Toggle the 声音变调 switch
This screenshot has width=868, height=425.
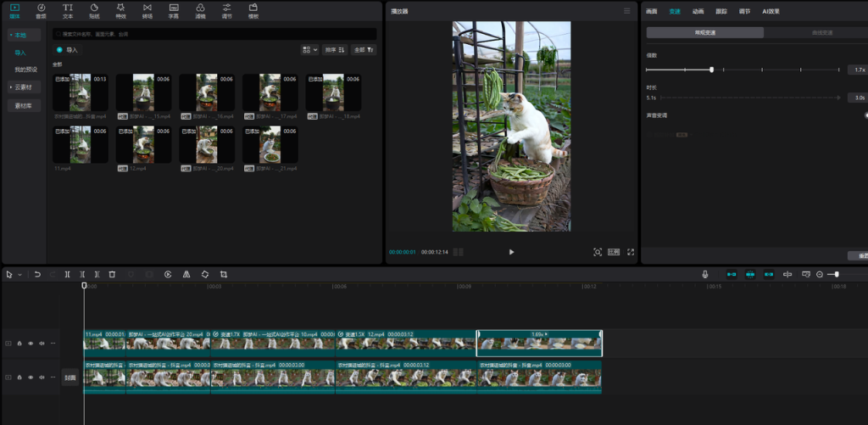(x=865, y=115)
